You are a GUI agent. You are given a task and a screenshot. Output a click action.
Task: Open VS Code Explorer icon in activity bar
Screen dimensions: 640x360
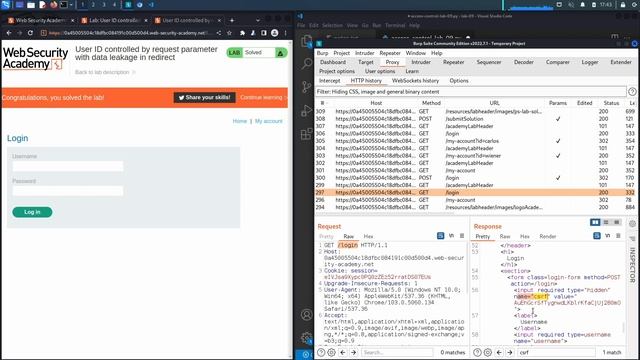(306, 41)
